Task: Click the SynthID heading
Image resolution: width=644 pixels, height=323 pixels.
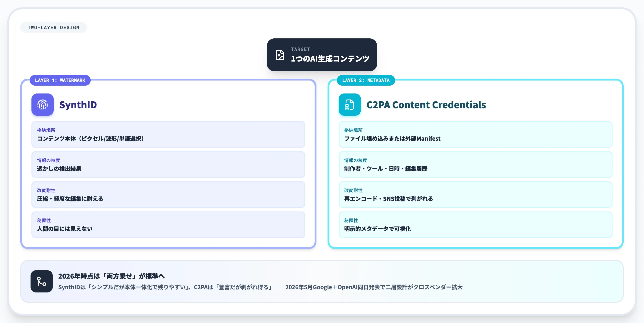Action: tap(78, 105)
